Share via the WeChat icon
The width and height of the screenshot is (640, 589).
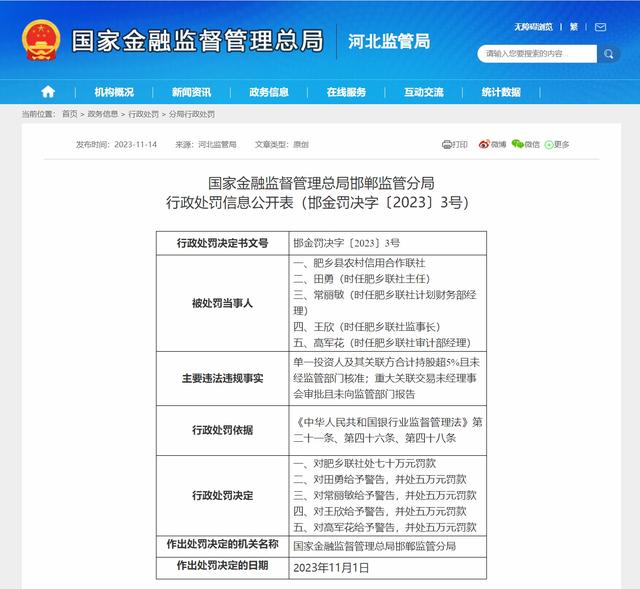point(517,144)
